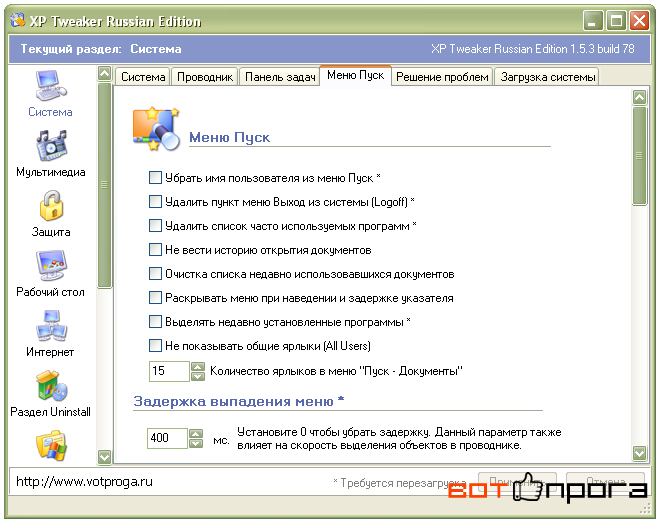Maximize the XP Tweaker window
The height and width of the screenshot is (523, 660).
click(x=616, y=21)
